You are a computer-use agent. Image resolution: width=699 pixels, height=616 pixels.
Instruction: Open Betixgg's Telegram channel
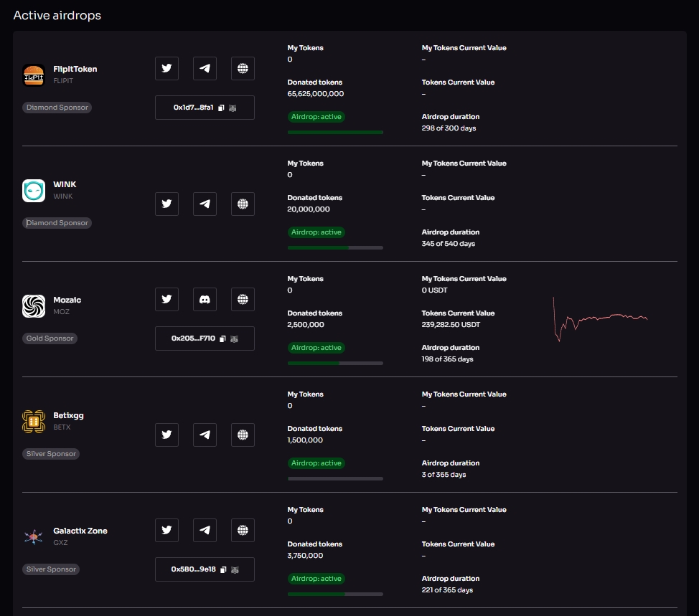click(205, 435)
